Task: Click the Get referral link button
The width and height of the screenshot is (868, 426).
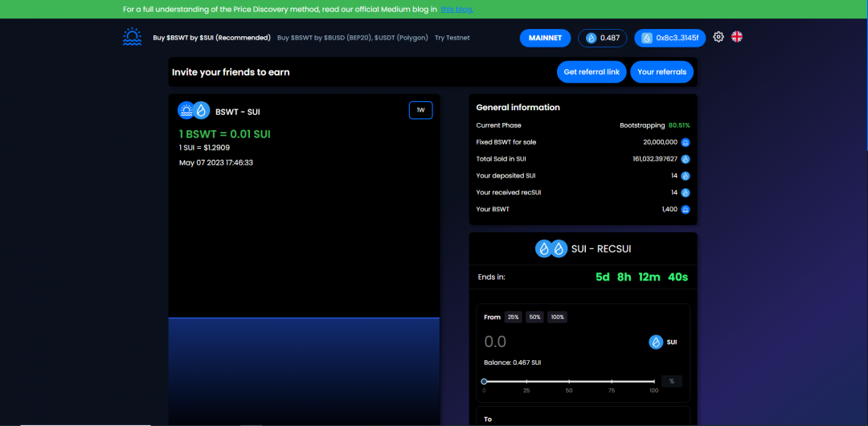Action: pos(592,72)
